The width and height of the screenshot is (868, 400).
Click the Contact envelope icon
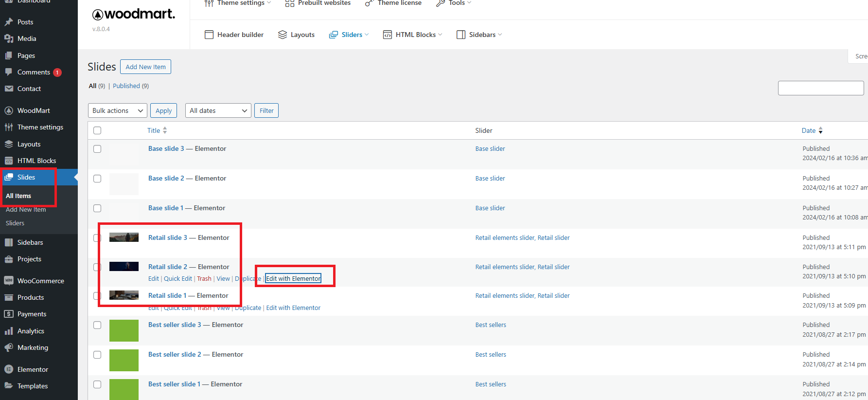tap(9, 89)
